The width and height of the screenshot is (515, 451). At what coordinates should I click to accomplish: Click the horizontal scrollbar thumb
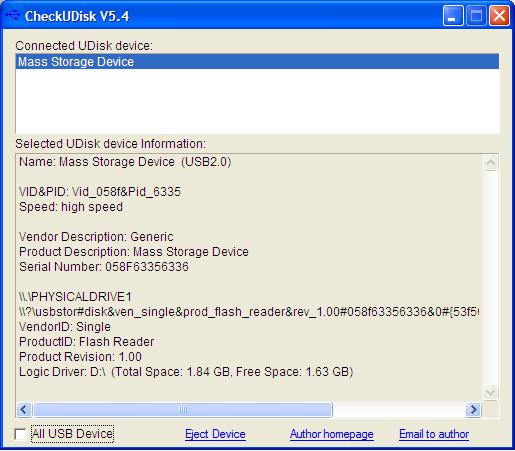point(183,409)
